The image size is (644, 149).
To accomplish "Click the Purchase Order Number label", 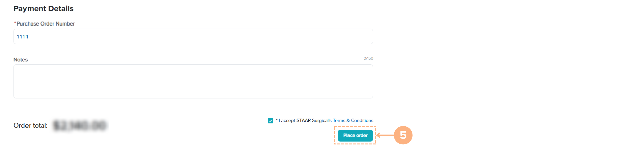I will pyautogui.click(x=46, y=24).
